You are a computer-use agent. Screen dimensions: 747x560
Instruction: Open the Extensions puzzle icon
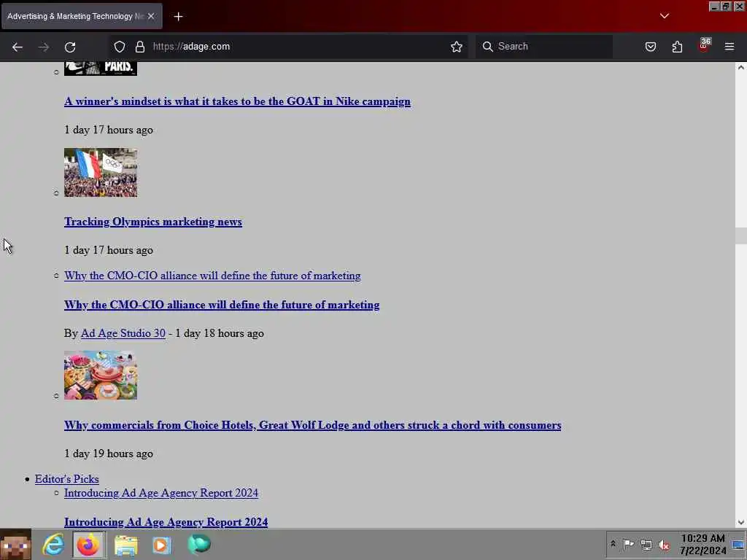pyautogui.click(x=677, y=47)
